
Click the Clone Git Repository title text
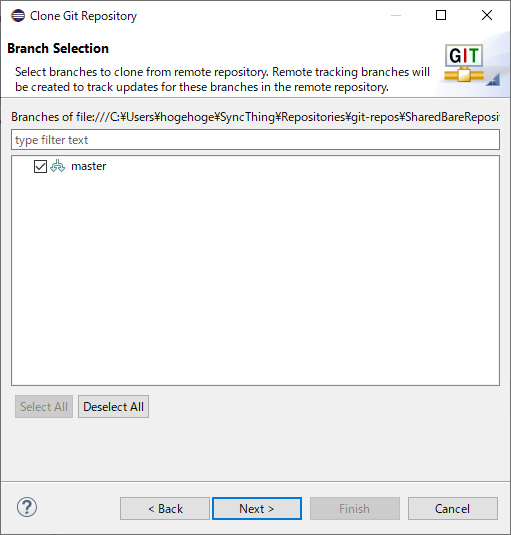[83, 16]
